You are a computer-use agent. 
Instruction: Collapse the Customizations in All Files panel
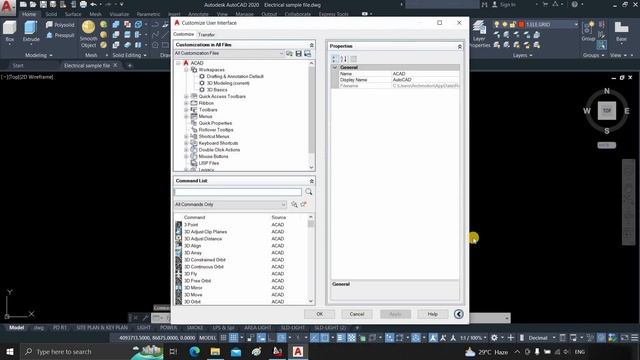click(311, 45)
